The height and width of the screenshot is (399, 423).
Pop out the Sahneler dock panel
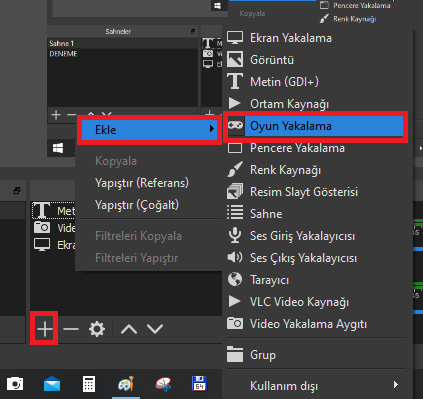coord(193,31)
